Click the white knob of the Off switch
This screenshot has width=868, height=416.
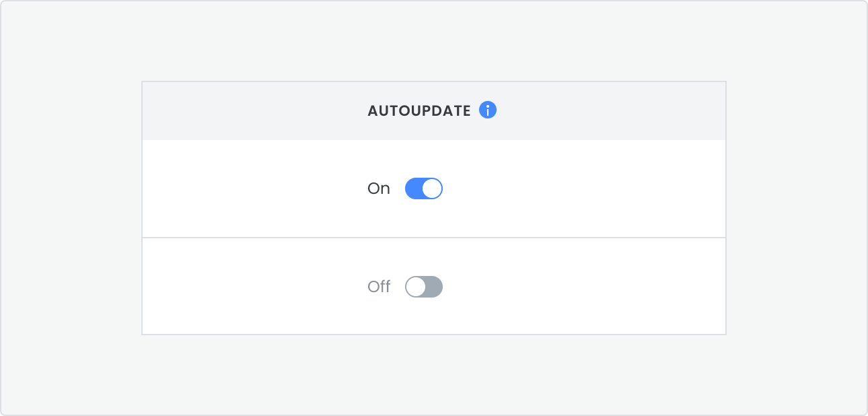(x=416, y=287)
